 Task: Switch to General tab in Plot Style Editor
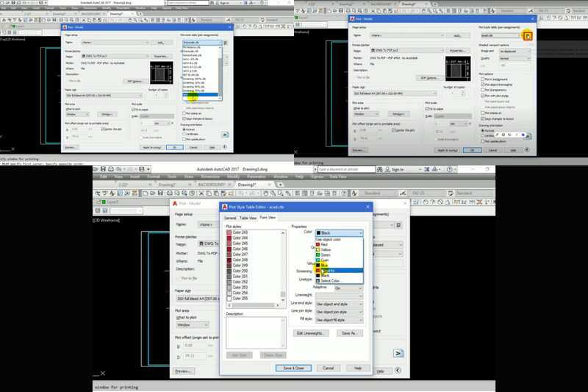click(x=230, y=218)
